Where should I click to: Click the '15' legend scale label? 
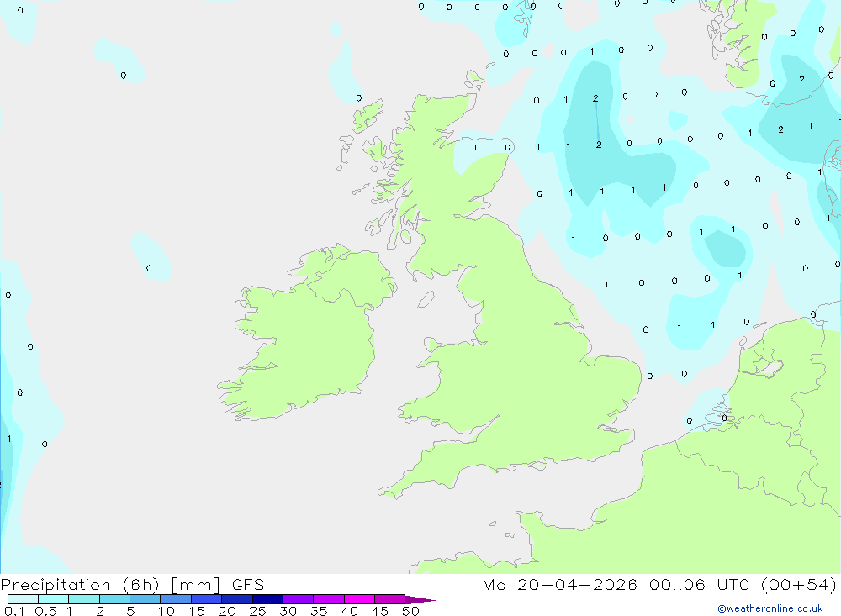point(197,611)
